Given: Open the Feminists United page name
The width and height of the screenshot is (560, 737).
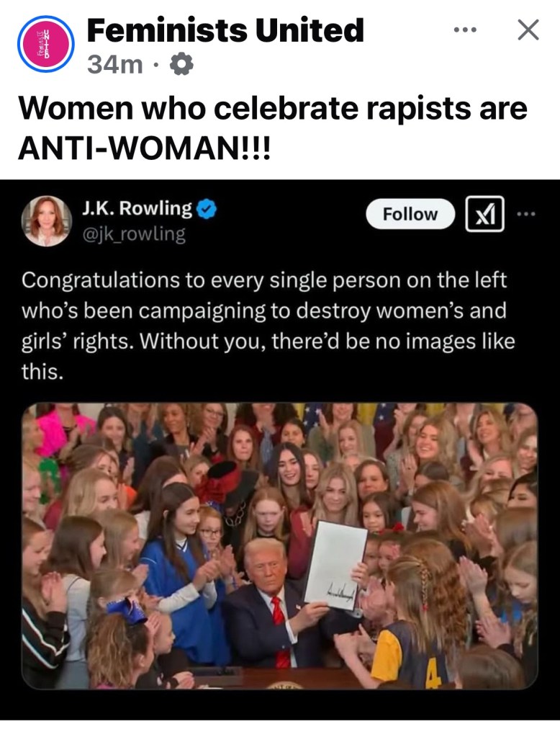Looking at the screenshot, I should pyautogui.click(x=225, y=30).
